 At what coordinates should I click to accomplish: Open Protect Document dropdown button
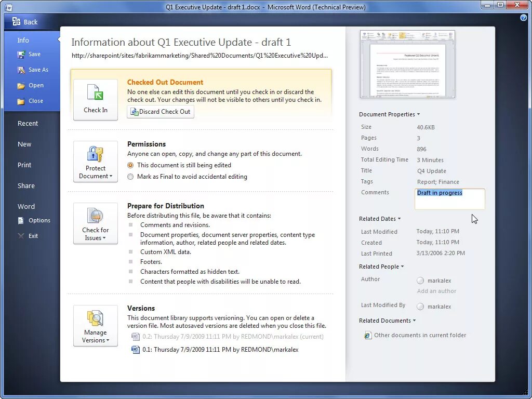point(96,162)
